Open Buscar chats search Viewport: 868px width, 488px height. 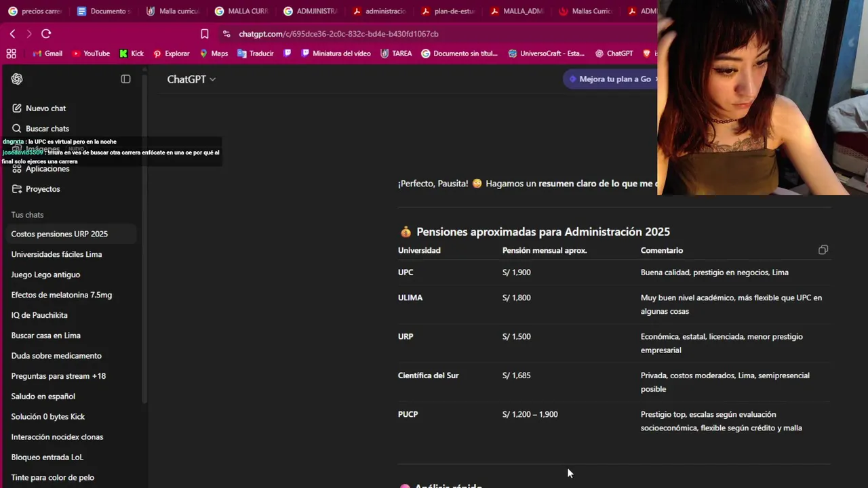coord(47,129)
